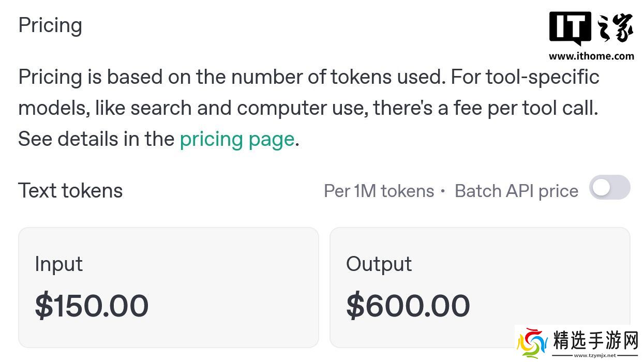644x362 pixels.
Task: Click the $600.00 output price value
Action: [408, 305]
